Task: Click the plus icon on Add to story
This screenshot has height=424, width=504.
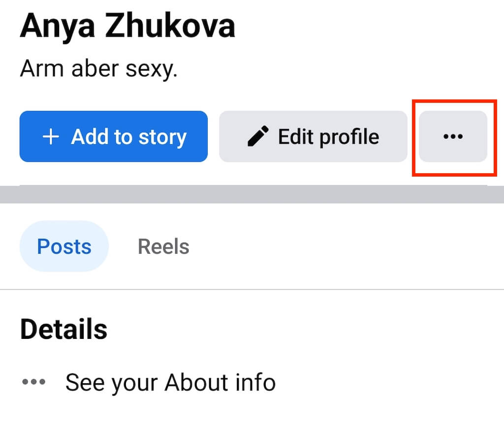Action: (51, 137)
